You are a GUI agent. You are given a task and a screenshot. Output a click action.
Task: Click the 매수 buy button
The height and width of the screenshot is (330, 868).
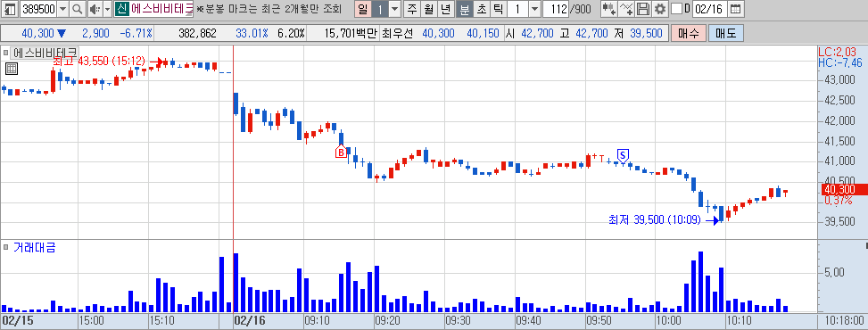coord(688,33)
